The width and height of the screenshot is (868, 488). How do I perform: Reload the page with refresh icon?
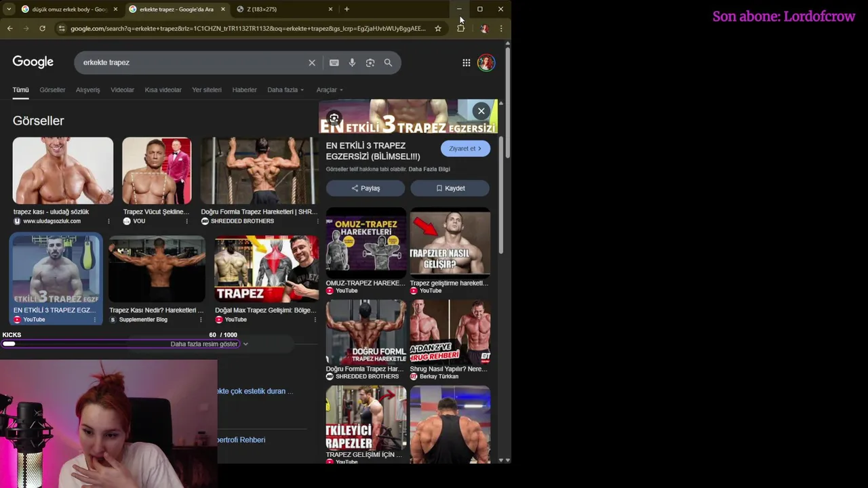click(42, 28)
